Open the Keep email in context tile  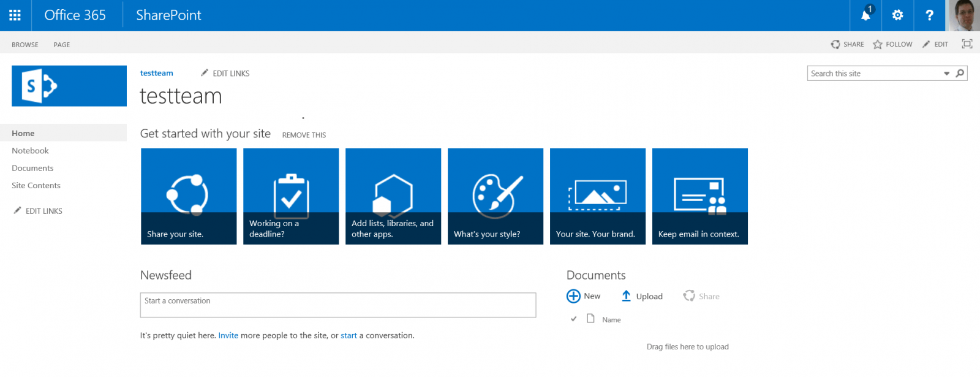[x=700, y=196]
